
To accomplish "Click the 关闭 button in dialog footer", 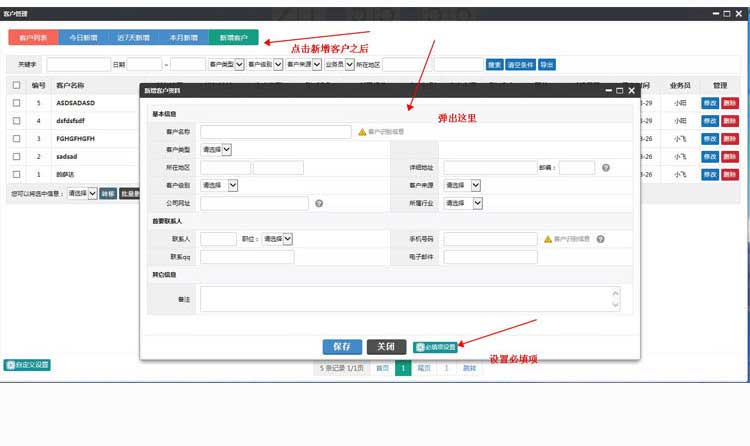I will (386, 346).
